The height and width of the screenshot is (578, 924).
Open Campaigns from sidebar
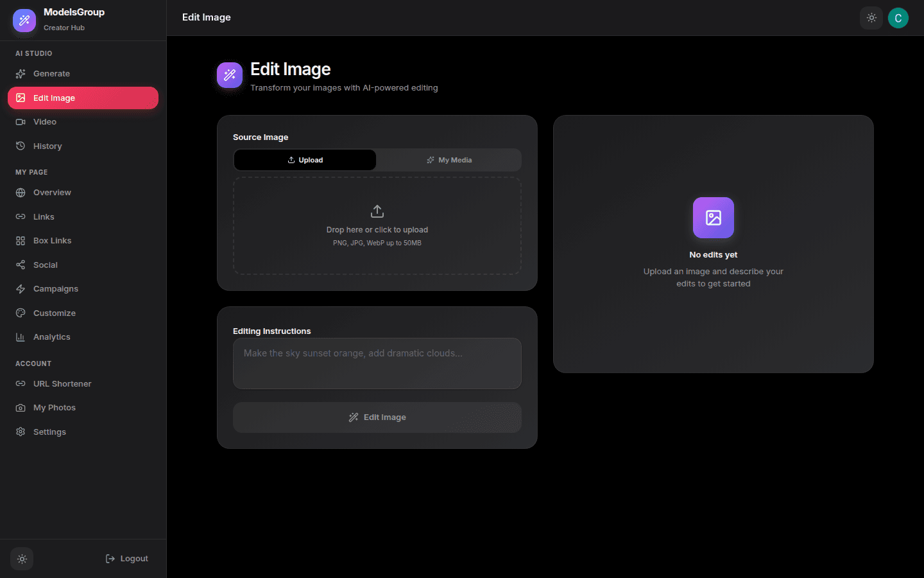(55, 289)
